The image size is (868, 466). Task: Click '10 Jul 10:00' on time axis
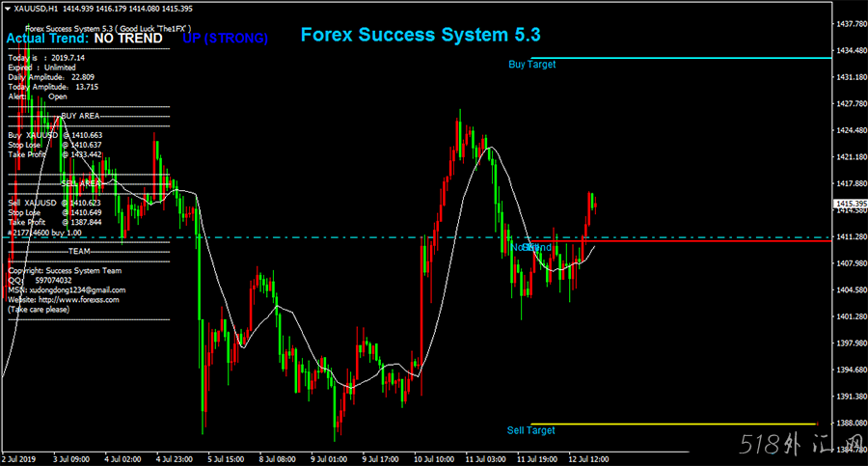434,459
